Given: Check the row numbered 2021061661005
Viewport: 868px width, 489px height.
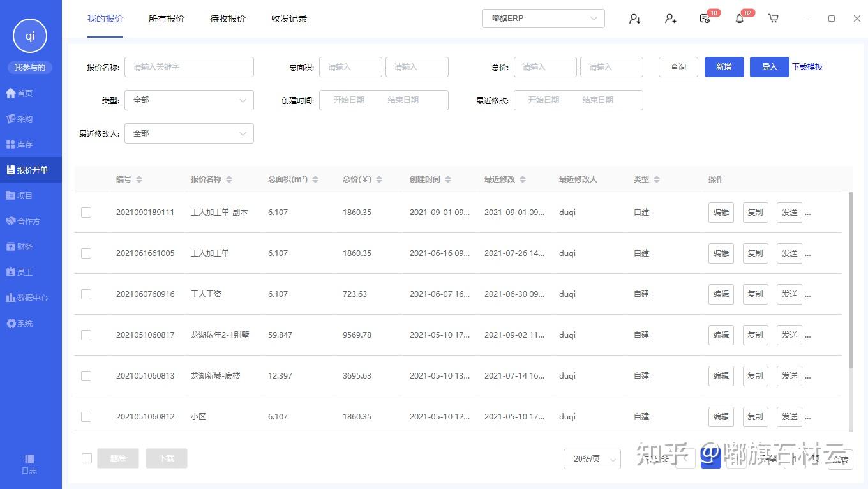Looking at the screenshot, I should (x=86, y=253).
